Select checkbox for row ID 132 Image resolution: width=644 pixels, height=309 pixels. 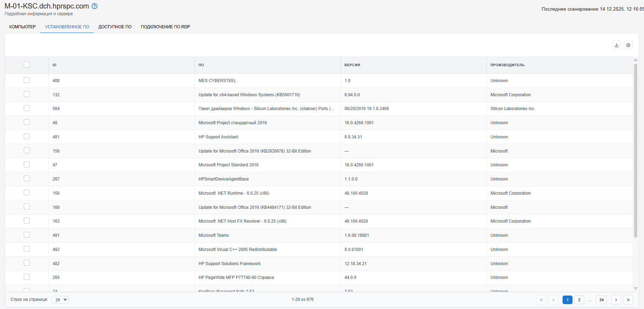[27, 94]
